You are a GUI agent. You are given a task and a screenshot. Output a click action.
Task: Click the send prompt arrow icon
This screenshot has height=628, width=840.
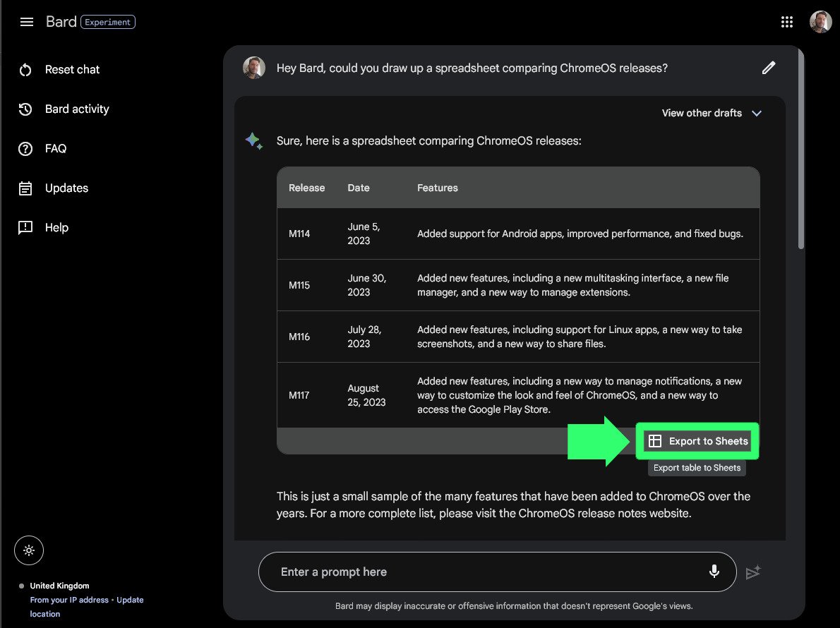point(753,572)
